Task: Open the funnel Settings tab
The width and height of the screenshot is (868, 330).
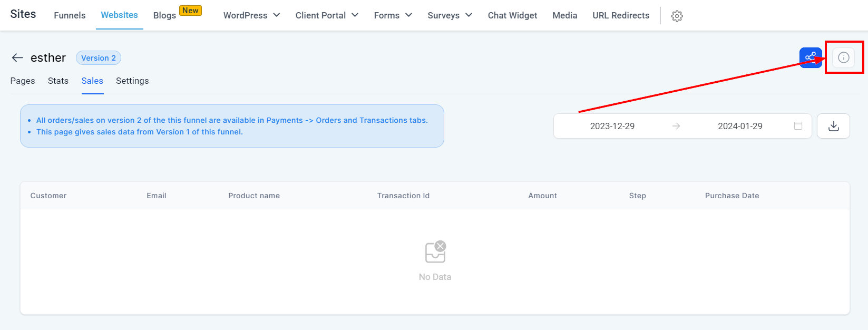Action: (132, 81)
